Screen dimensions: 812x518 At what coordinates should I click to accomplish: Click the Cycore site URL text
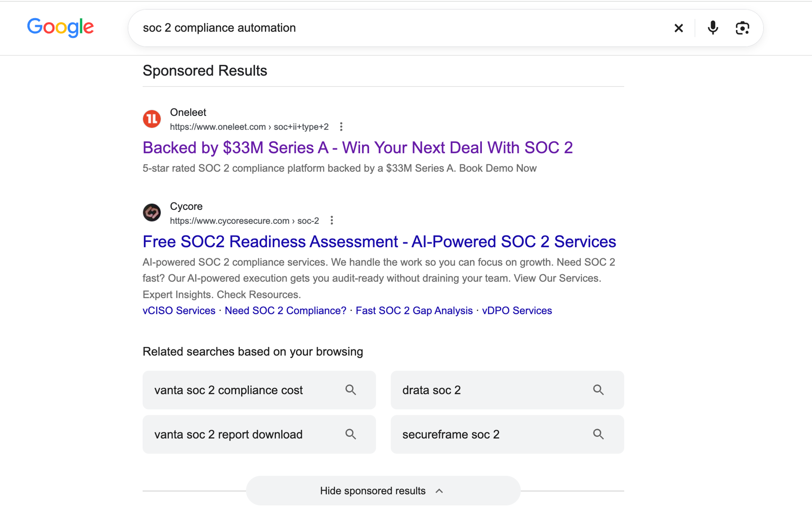(x=244, y=221)
